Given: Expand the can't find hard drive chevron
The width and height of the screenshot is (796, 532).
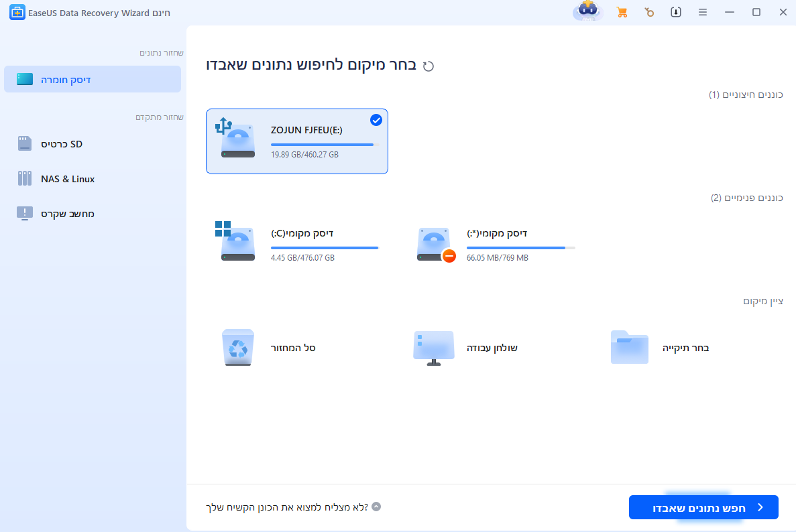Looking at the screenshot, I should click(x=376, y=507).
